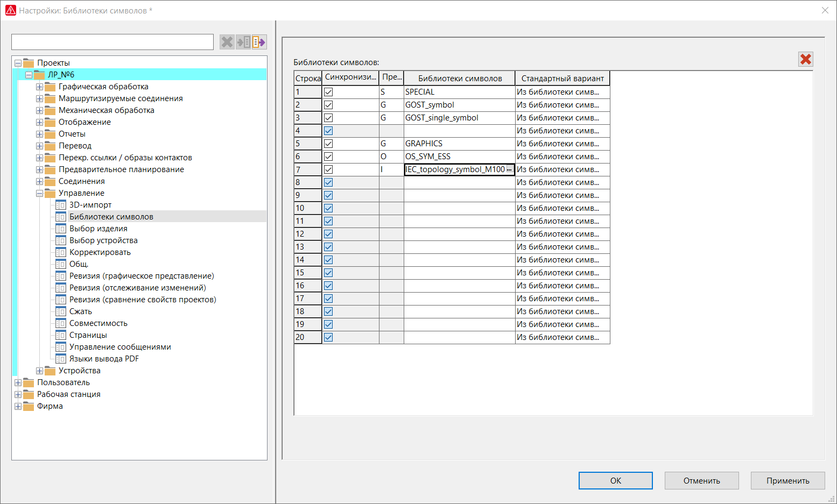Screen dimensions: 837x504
Task: Collapse the Управление node
Action: point(39,193)
